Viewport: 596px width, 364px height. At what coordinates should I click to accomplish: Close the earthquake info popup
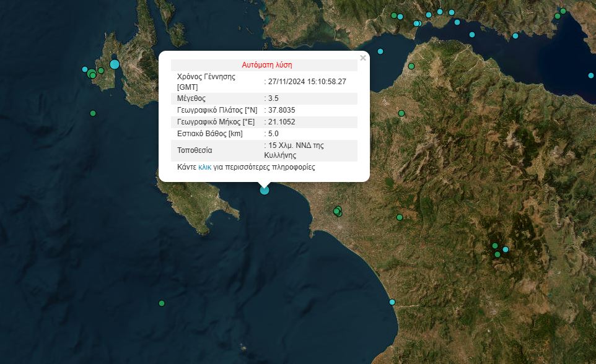pos(363,58)
